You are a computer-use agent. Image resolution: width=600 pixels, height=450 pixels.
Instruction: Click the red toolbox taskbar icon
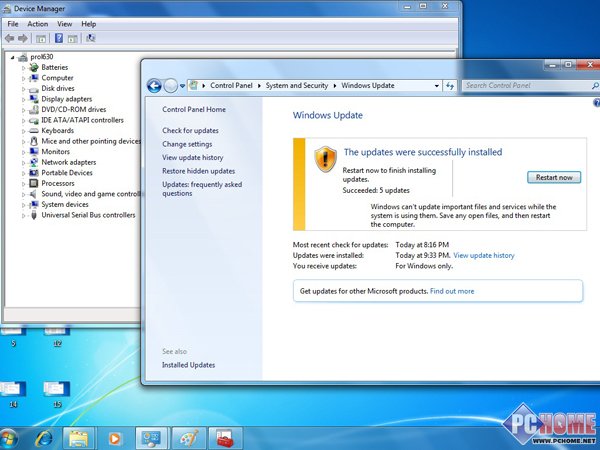point(225,439)
